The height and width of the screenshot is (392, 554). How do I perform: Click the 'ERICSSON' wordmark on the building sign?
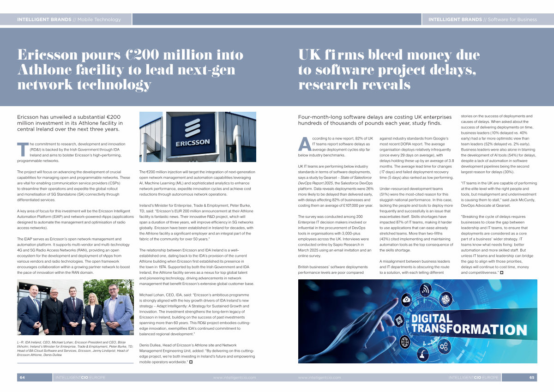pyautogui.click(x=193, y=143)
